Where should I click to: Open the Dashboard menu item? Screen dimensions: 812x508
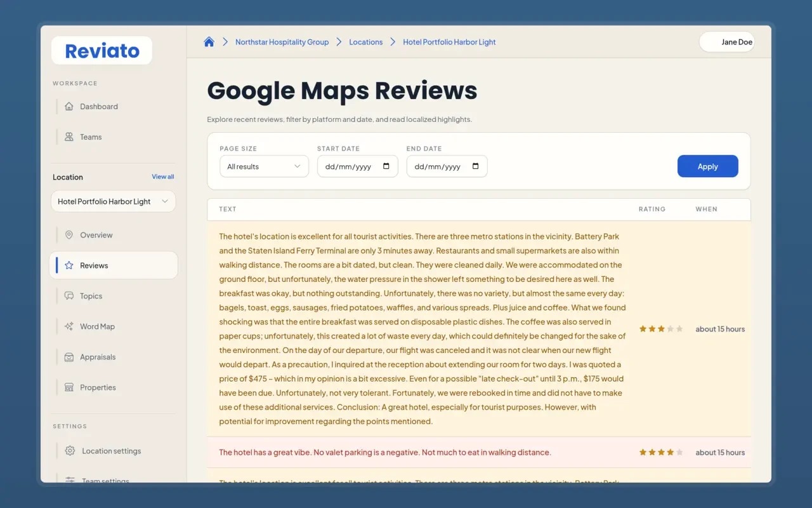(114, 107)
